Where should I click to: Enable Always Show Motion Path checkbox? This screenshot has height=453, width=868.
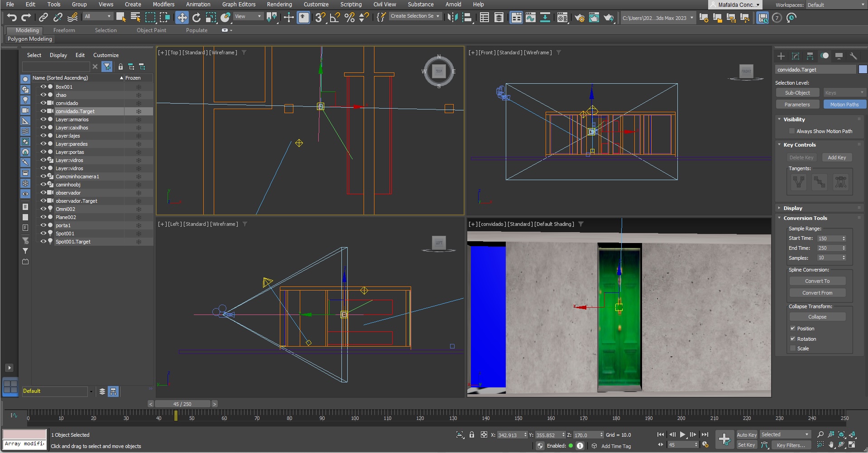(792, 131)
